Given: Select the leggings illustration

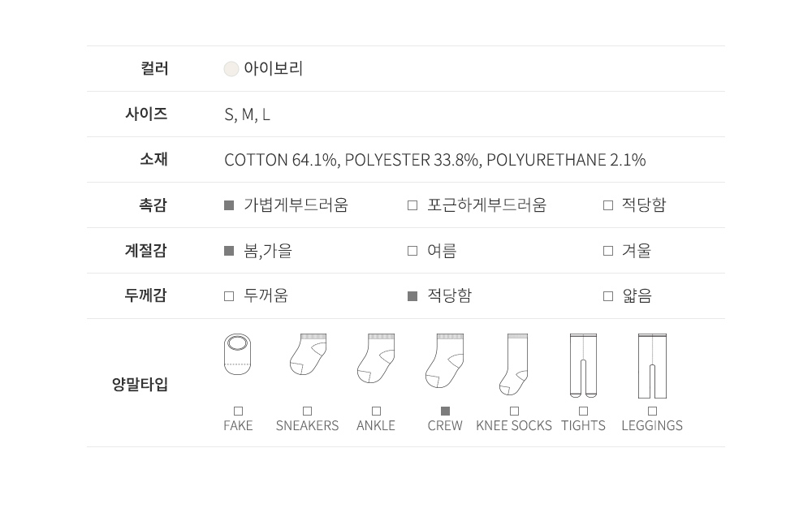Looking at the screenshot, I should click(x=652, y=365).
